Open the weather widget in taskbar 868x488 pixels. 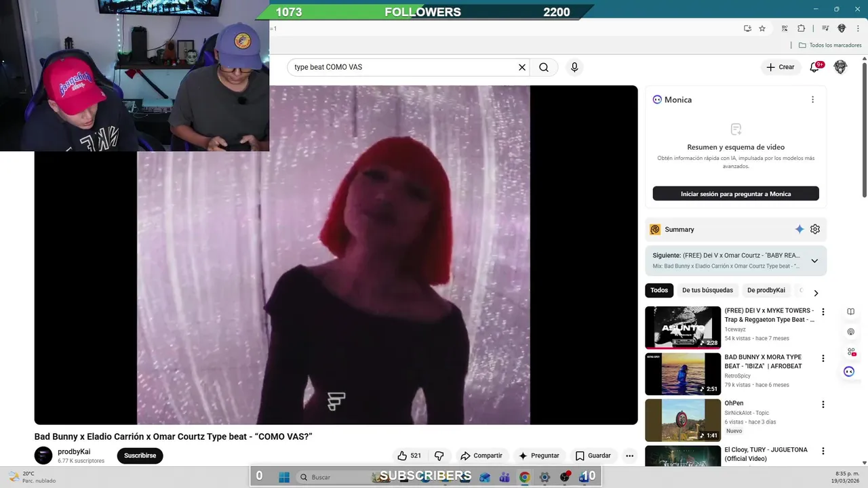(x=31, y=477)
